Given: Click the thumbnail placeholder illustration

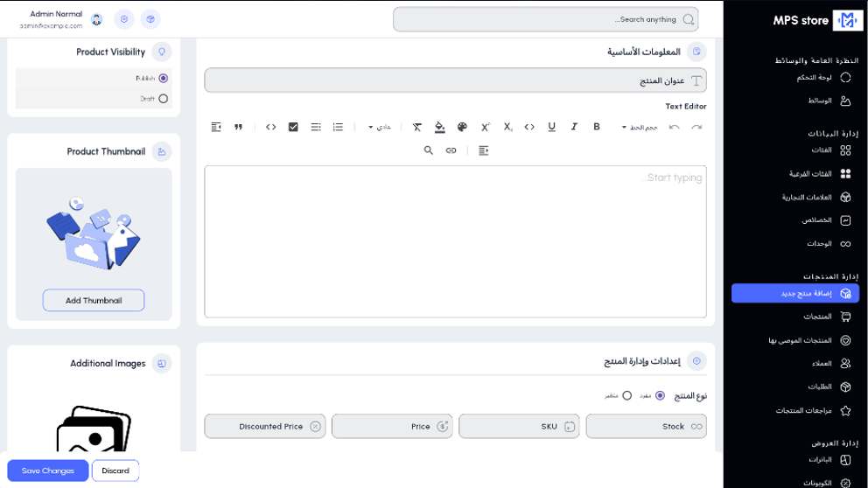Looking at the screenshot, I should 93,233.
